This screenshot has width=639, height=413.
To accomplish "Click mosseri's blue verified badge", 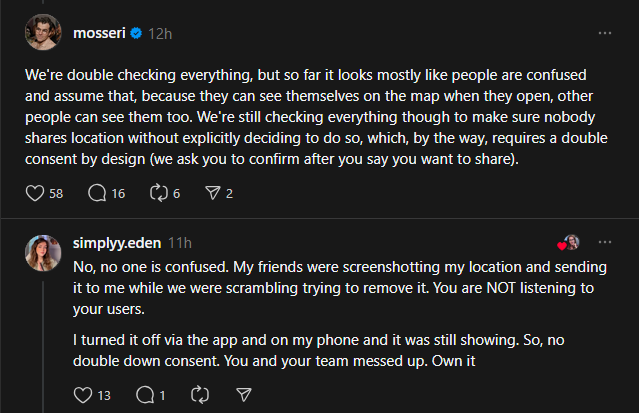I will coord(137,32).
